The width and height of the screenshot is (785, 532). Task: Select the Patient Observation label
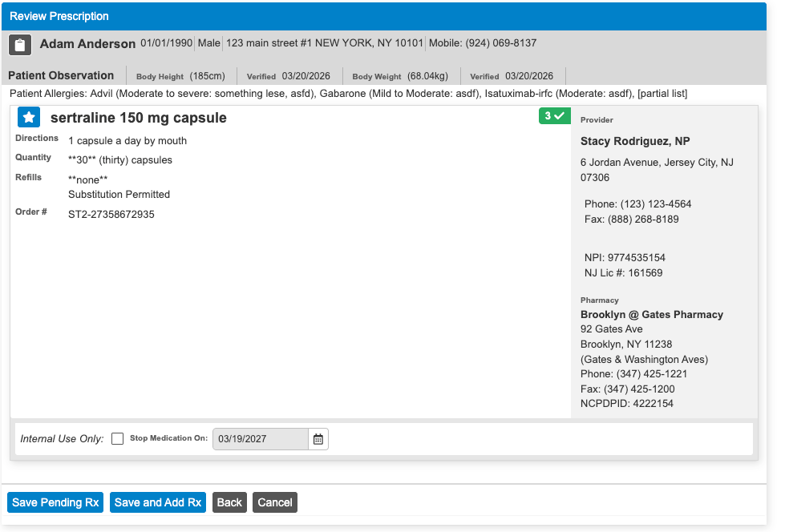(x=61, y=75)
